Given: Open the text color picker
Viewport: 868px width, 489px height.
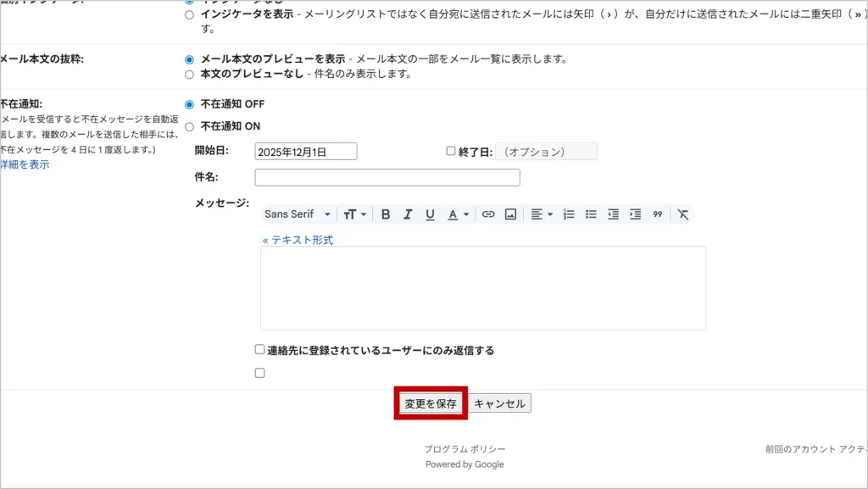Looking at the screenshot, I should click(x=458, y=214).
